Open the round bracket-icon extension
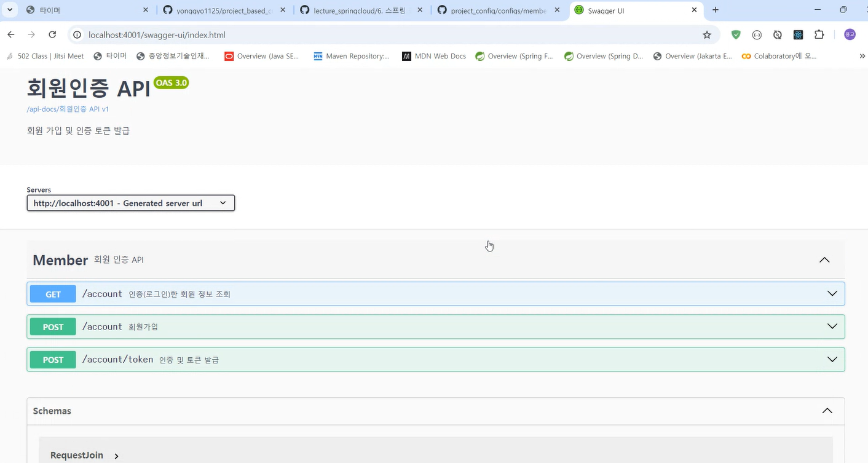The height and width of the screenshot is (463, 868). 757,35
